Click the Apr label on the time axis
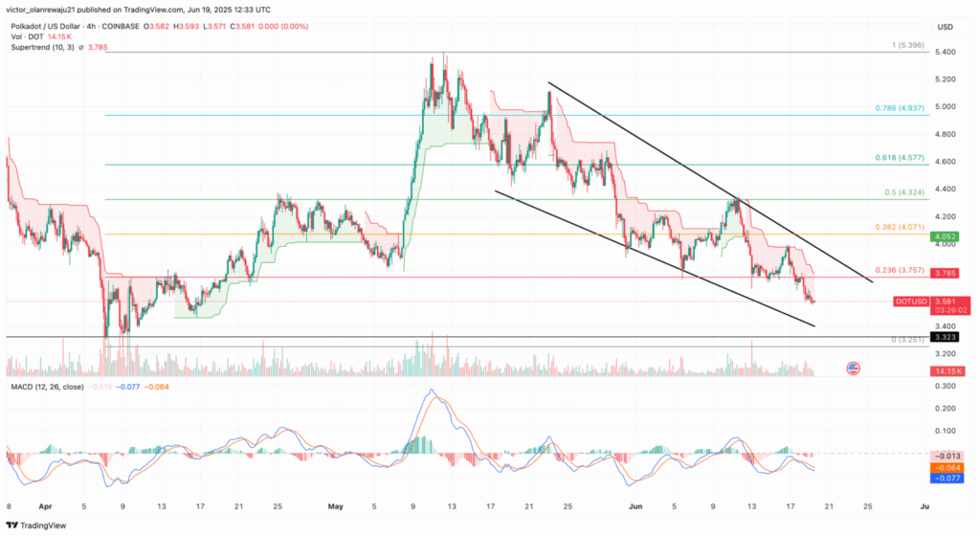980x536 pixels. pos(45,506)
